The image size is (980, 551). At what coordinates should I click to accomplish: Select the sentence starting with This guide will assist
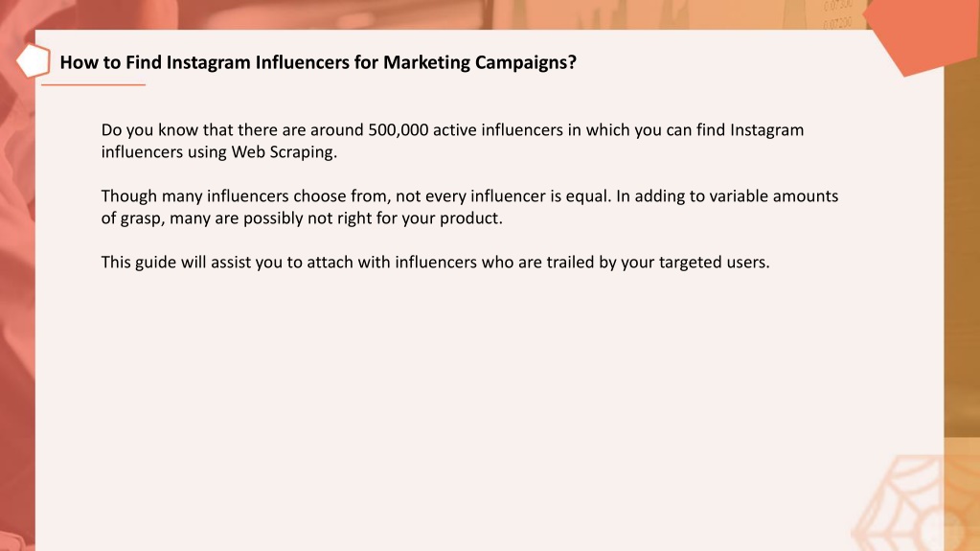435,262
